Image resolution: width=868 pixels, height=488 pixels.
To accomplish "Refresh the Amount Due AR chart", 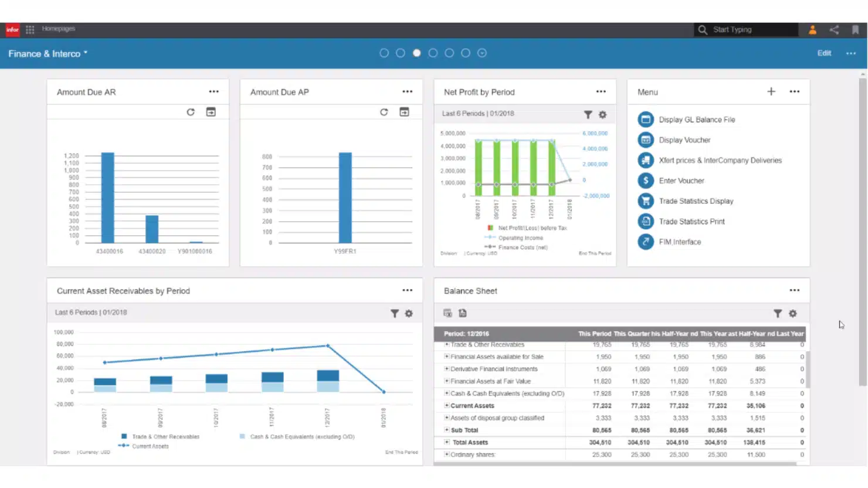I will click(191, 111).
